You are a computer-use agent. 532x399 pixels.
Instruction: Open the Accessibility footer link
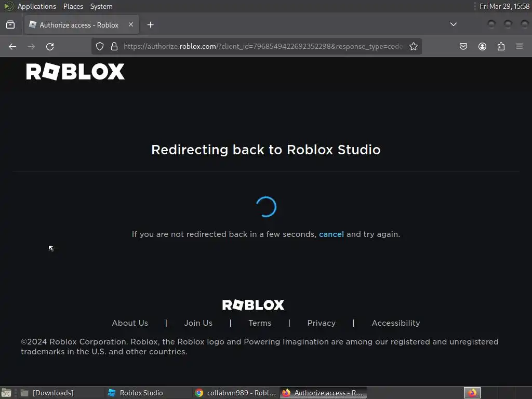[395, 323]
